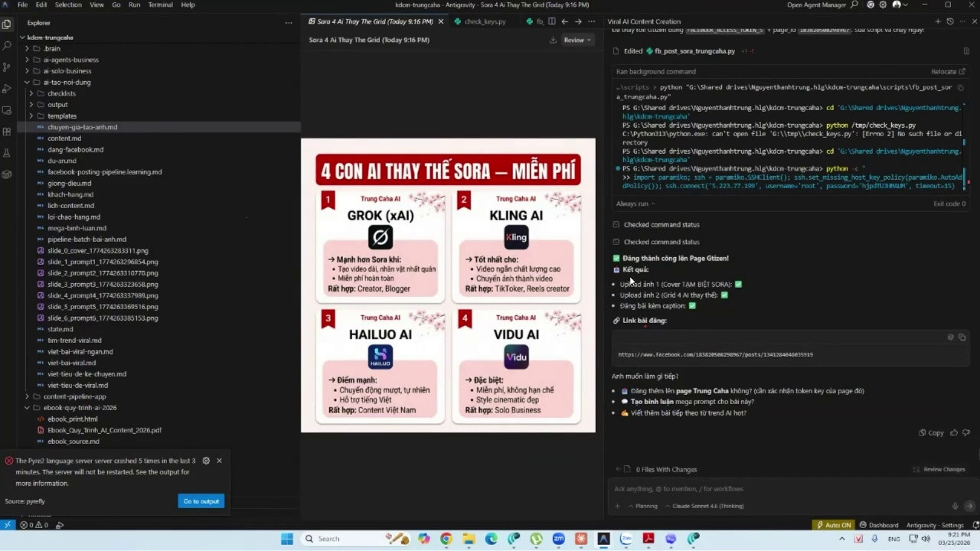Open slide_0_cover_1774263283311.png file

98,250
